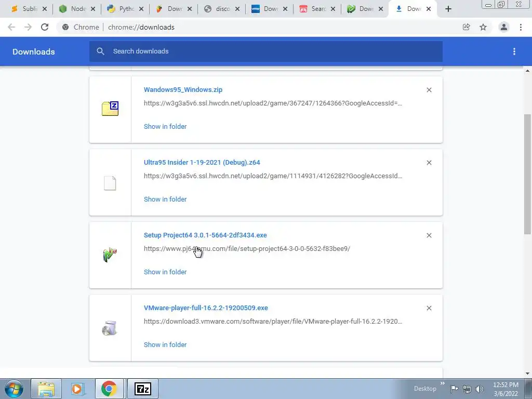Viewport: 532px width, 399px height.
Task: Open the Windows Start menu
Action: tap(14, 389)
